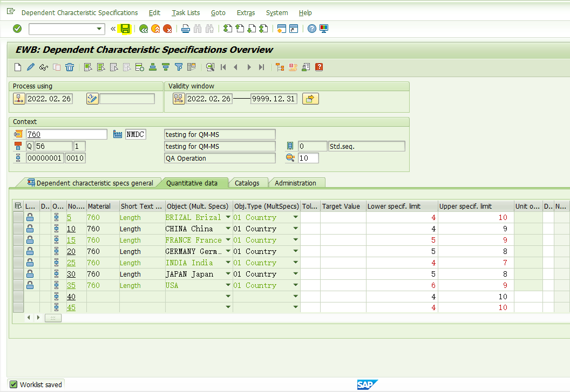Screen dimensions: 570x392
Task: Select the row selector for row 45
Action: pyautogui.click(x=18, y=307)
